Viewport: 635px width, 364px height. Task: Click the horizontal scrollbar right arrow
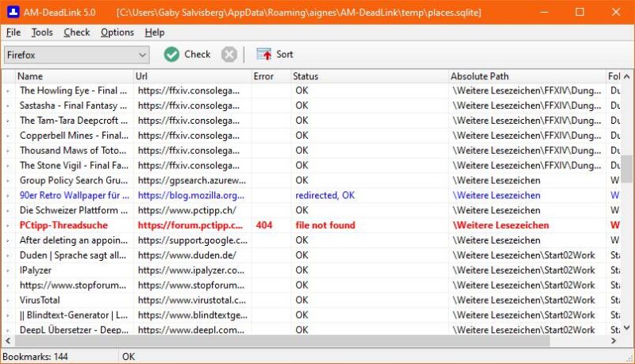click(x=614, y=341)
